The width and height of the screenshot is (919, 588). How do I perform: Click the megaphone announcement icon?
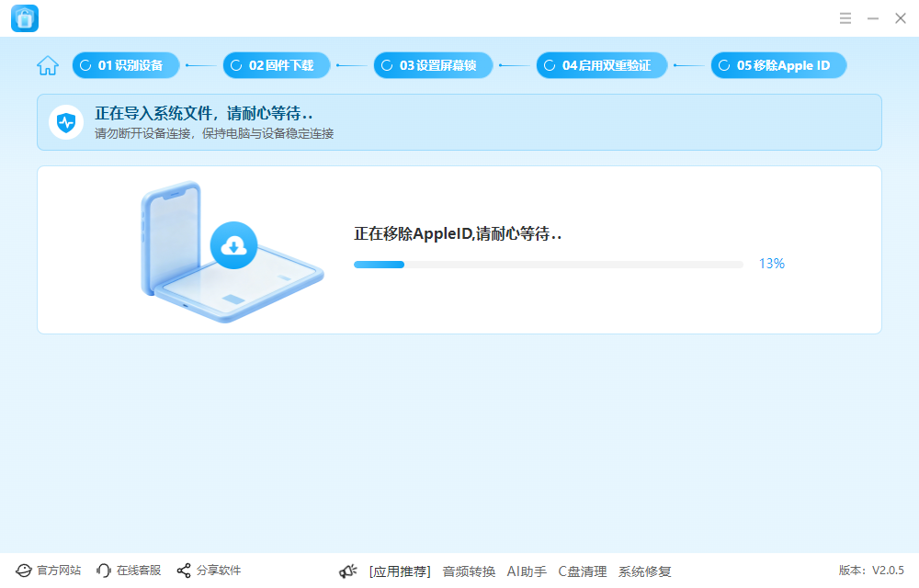[348, 571]
